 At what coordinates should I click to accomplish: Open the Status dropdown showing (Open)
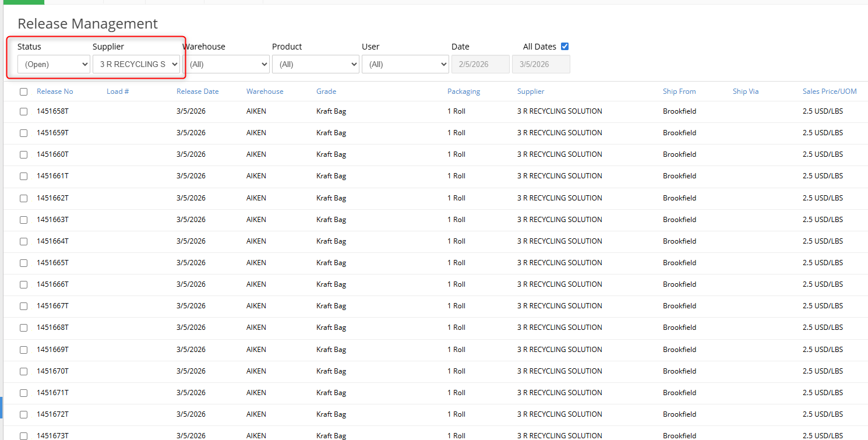[54, 64]
